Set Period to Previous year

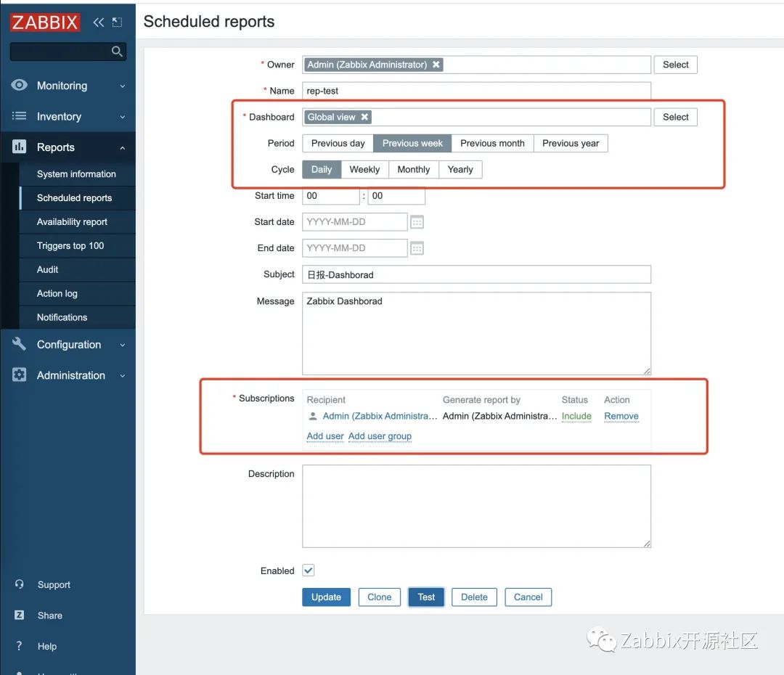click(571, 144)
